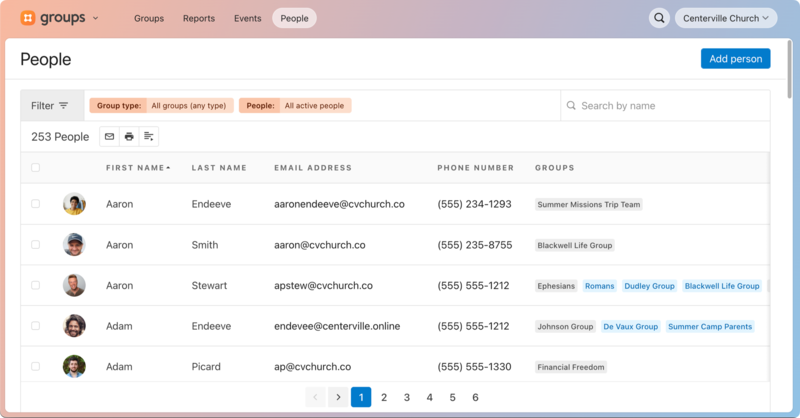The height and width of the screenshot is (418, 800).
Task: Click the Groups app logo icon
Action: pyautogui.click(x=27, y=18)
